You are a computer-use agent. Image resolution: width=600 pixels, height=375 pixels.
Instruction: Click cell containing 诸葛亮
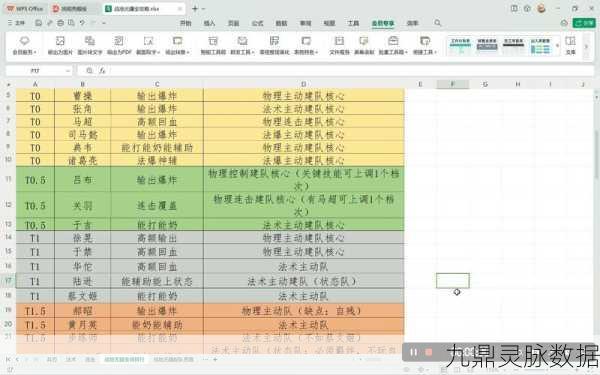(x=83, y=160)
